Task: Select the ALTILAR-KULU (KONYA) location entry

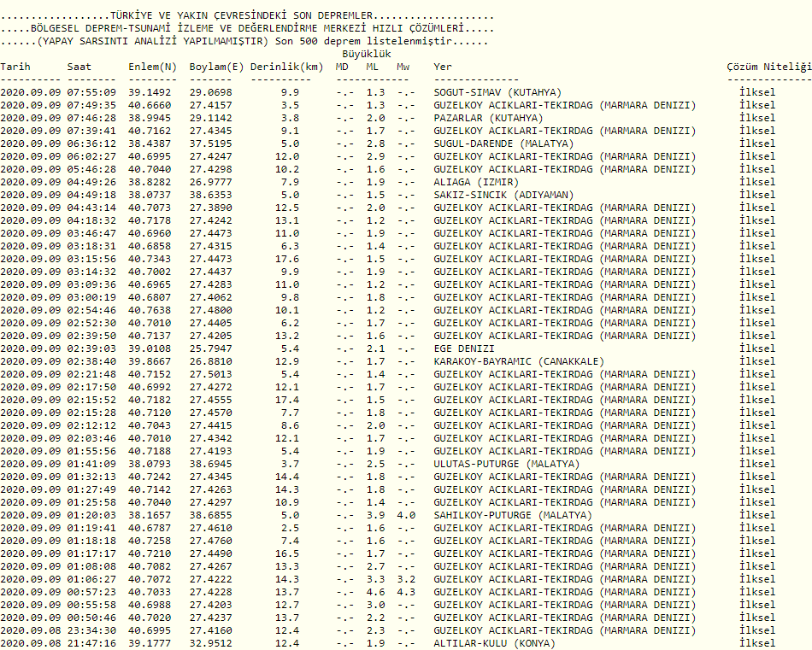Action: [494, 643]
